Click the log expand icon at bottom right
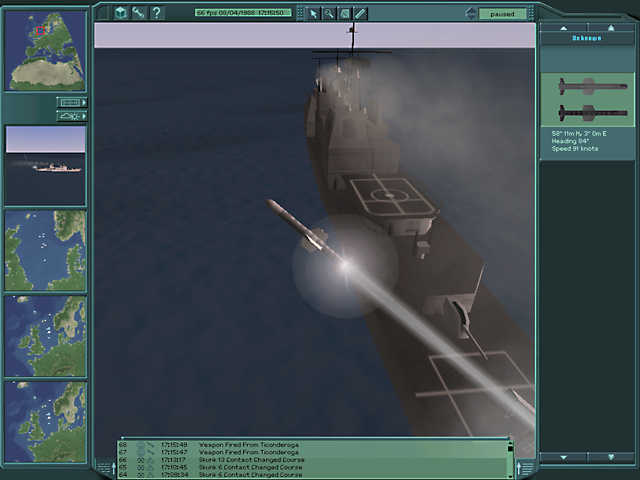640x480 pixels. (x=525, y=467)
